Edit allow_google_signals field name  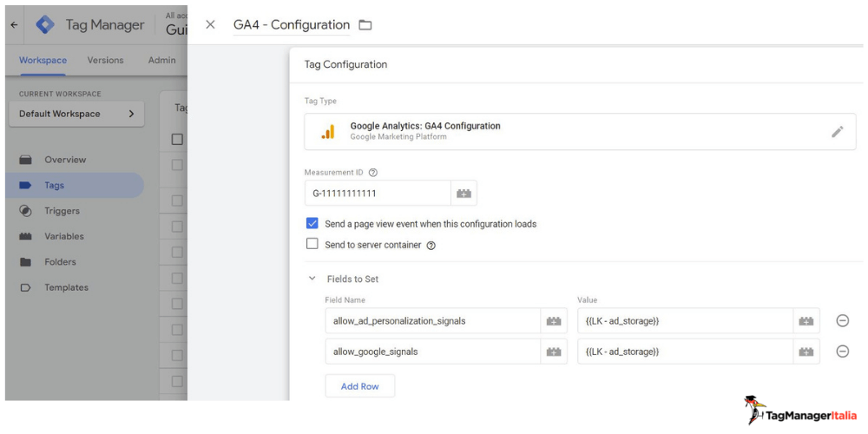[433, 352]
